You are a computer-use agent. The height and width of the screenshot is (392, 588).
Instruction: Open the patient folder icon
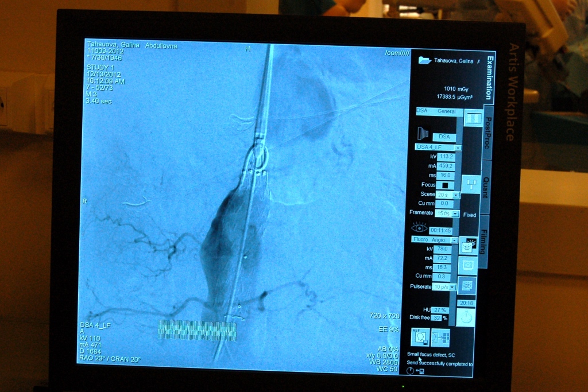[424, 60]
